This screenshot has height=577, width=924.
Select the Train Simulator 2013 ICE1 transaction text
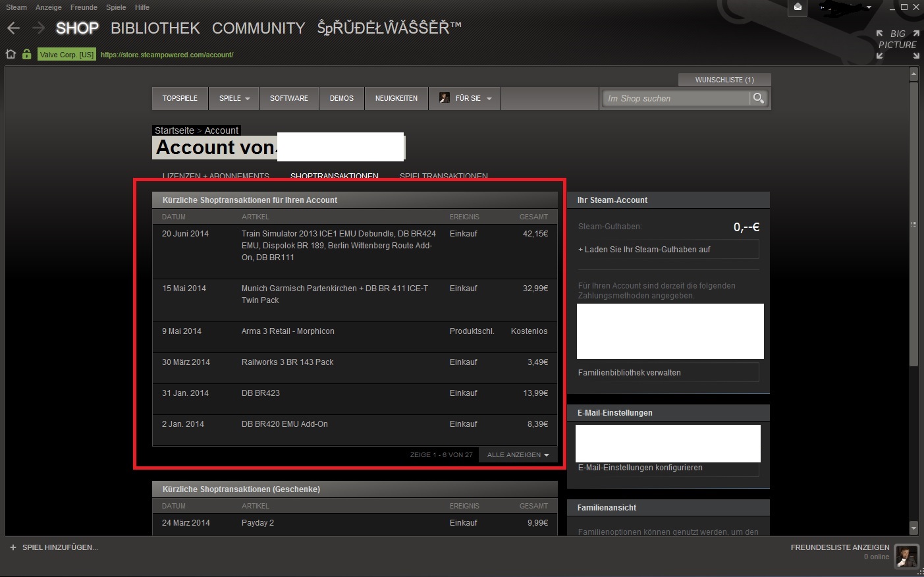pyautogui.click(x=339, y=246)
